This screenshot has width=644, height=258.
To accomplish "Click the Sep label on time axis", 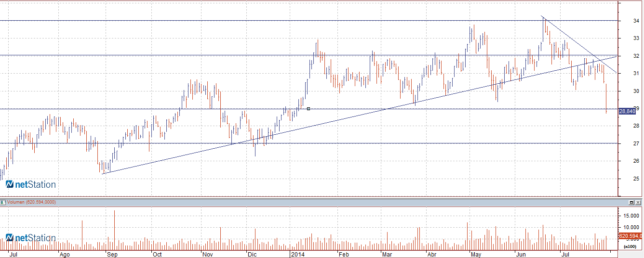I will pos(112,254).
